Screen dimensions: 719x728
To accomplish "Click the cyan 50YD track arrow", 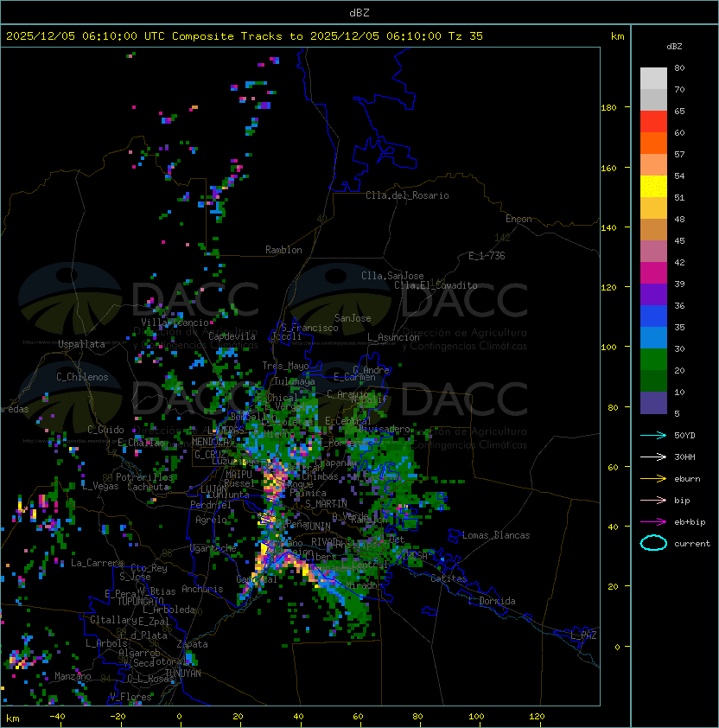I will [653, 436].
